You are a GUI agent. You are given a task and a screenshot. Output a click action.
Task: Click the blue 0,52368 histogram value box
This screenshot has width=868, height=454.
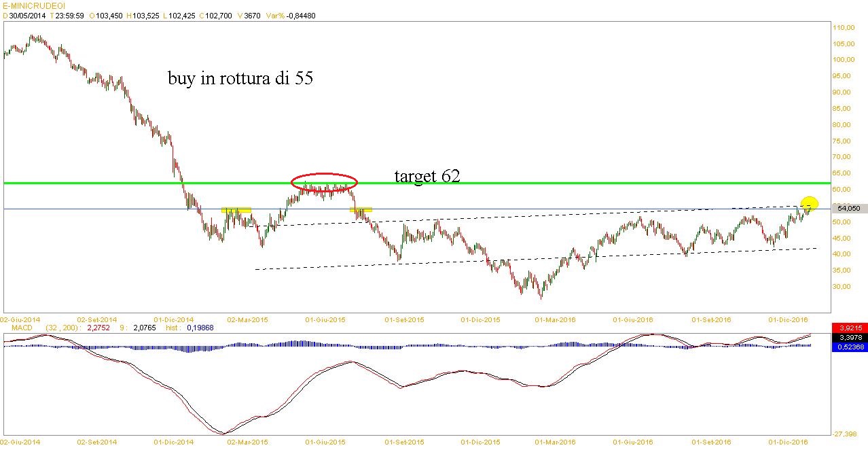pyautogui.click(x=849, y=347)
